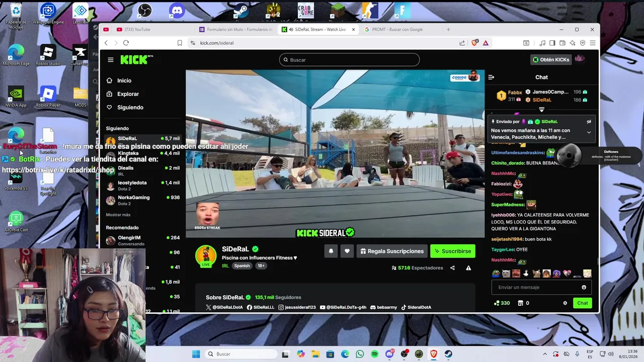This screenshot has height=362, width=644.
Task: Expand the chat leaderboard arrow
Action: [x=541, y=109]
